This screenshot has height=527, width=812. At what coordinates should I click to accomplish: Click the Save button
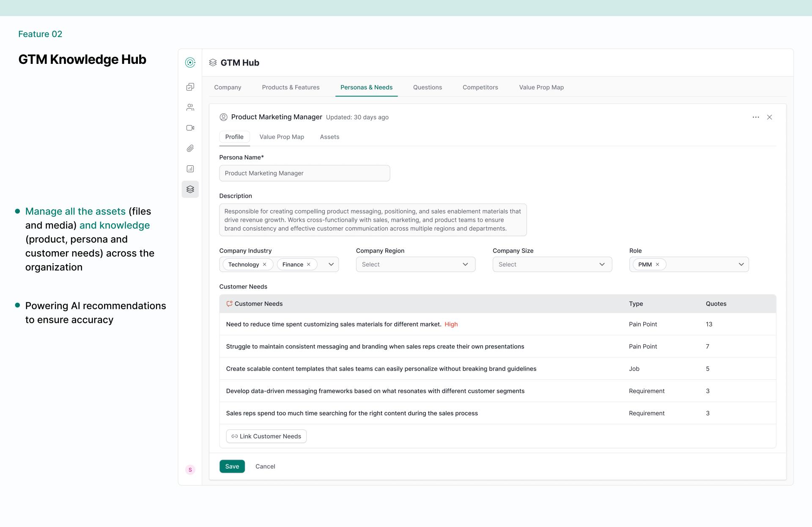click(x=232, y=466)
